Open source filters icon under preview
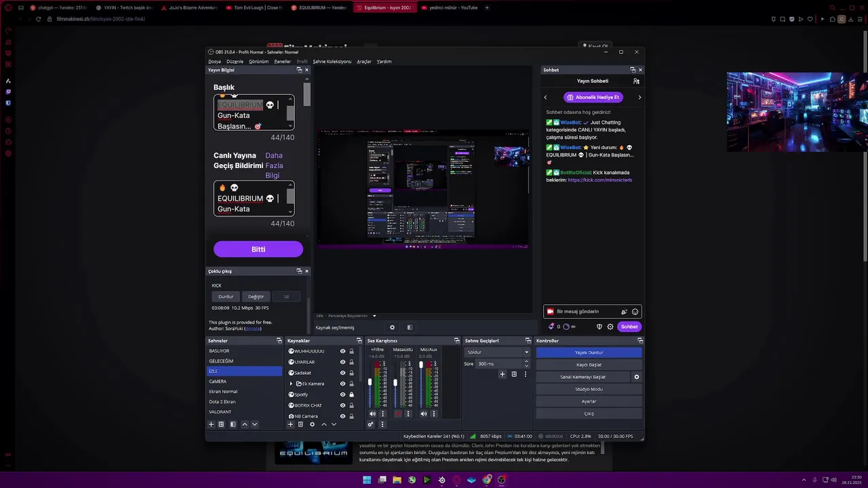 click(x=409, y=327)
